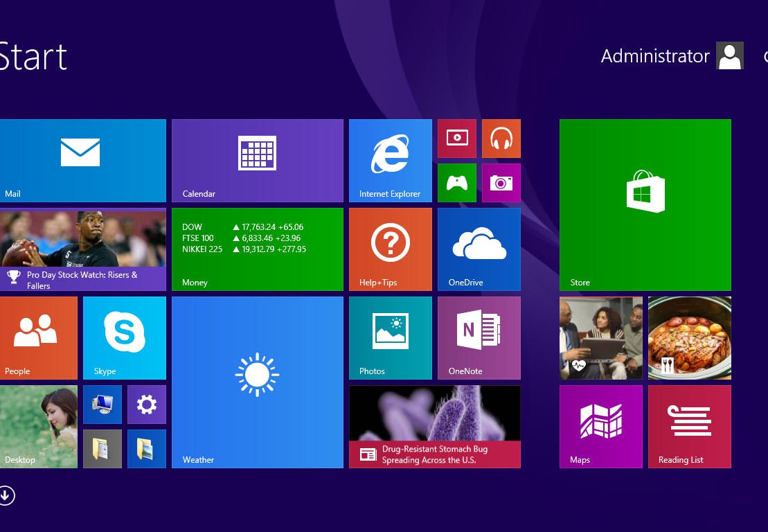This screenshot has width=768, height=532.
Task: Open the Pro Day Stock Watch sports tile
Action: pos(83,249)
